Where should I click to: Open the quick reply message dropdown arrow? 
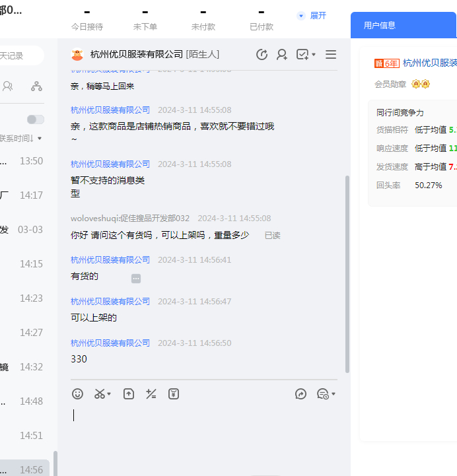pyautogui.click(x=334, y=394)
